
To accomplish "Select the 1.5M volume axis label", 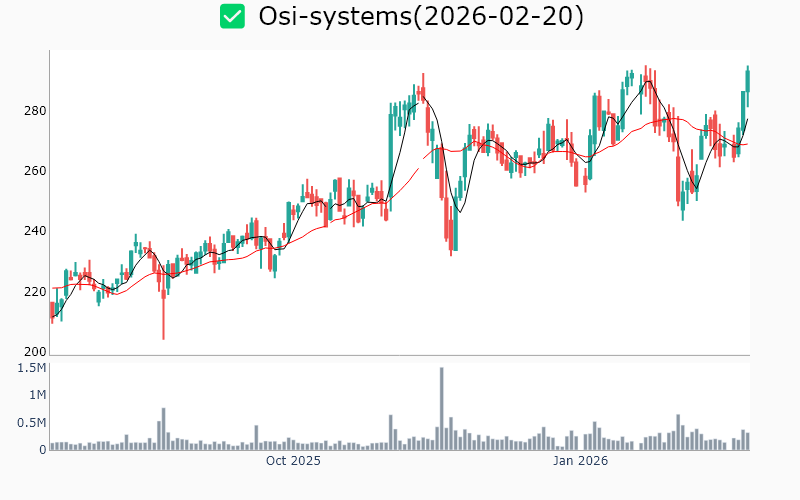I will tap(30, 368).
